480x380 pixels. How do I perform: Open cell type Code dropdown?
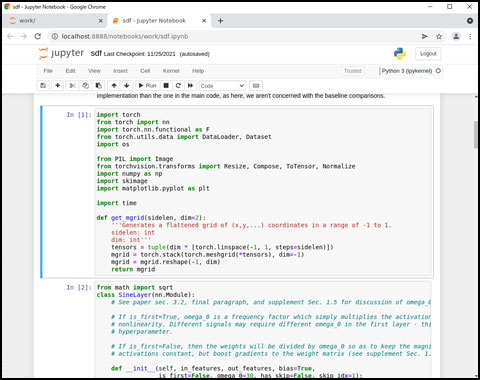222,86
